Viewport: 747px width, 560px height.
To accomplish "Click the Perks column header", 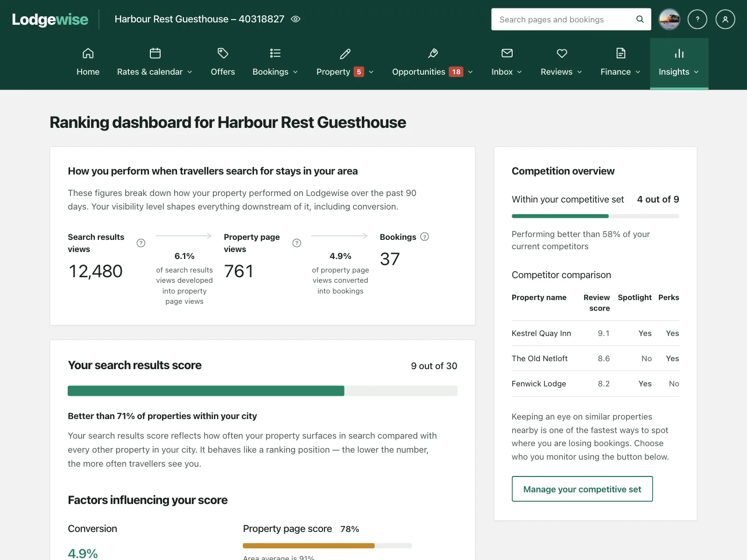I will pos(669,297).
